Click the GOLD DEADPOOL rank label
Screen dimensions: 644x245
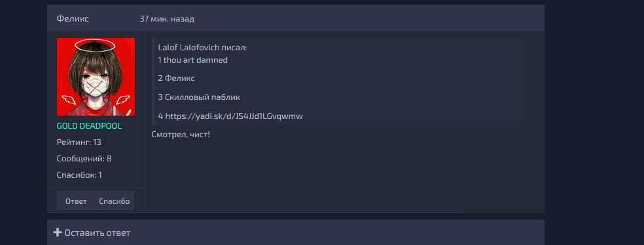pos(89,126)
